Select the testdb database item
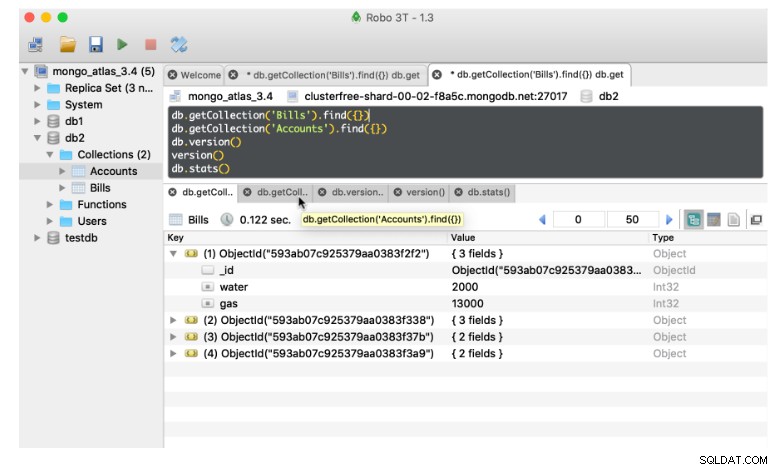This screenshot has width=777, height=470. coord(81,238)
